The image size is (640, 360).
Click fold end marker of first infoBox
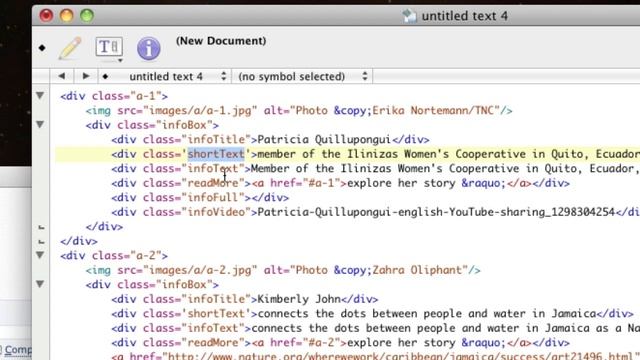[41, 227]
